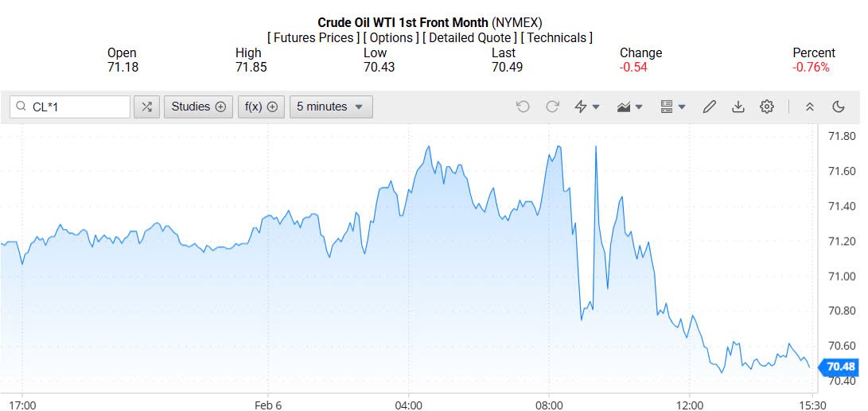Screen dimensions: 868x411
Task: Open the 5 minutes interval dropdown
Action: (x=330, y=107)
